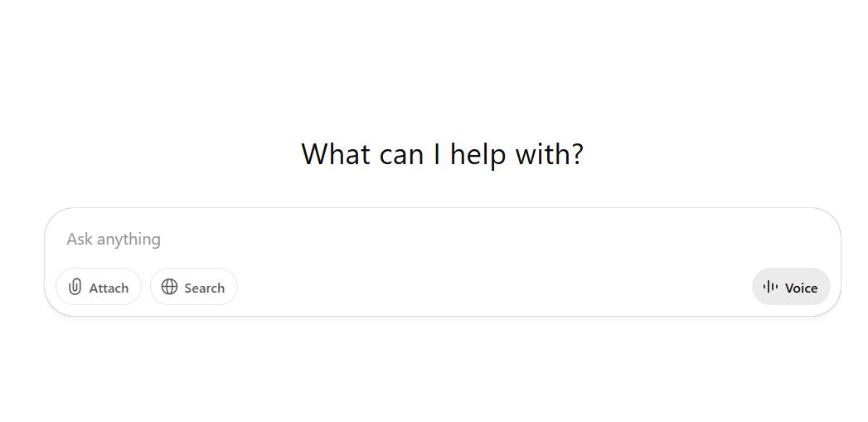Select the Attach label text

109,288
